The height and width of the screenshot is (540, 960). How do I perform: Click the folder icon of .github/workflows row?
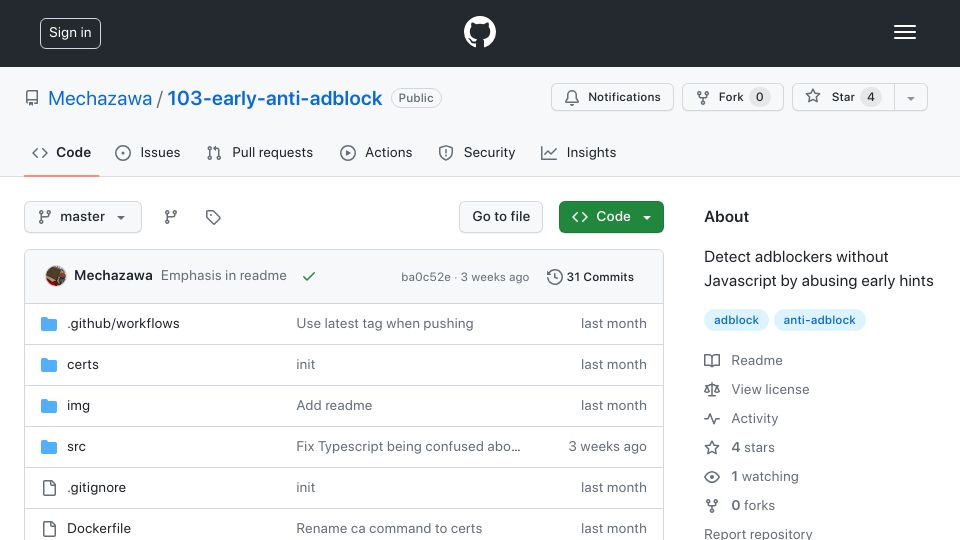49,323
